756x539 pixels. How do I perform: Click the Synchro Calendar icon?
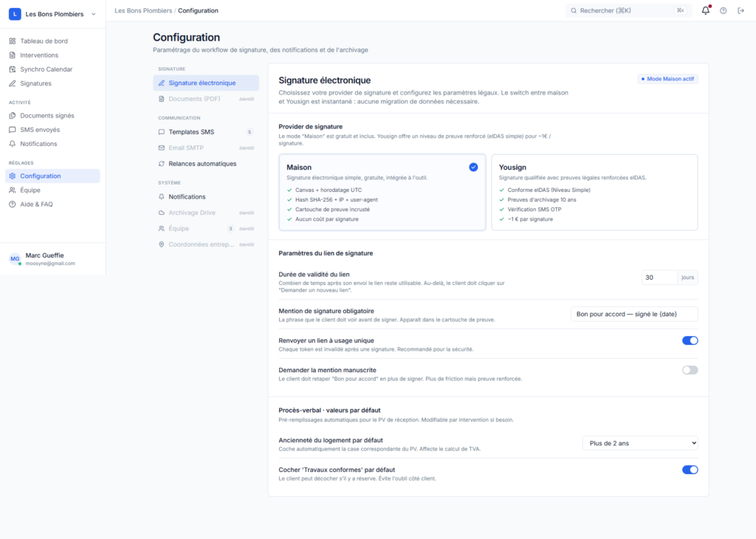pyautogui.click(x=13, y=69)
